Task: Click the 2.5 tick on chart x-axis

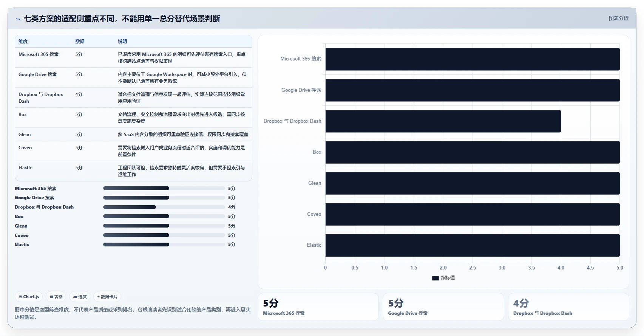Action: coord(473,268)
